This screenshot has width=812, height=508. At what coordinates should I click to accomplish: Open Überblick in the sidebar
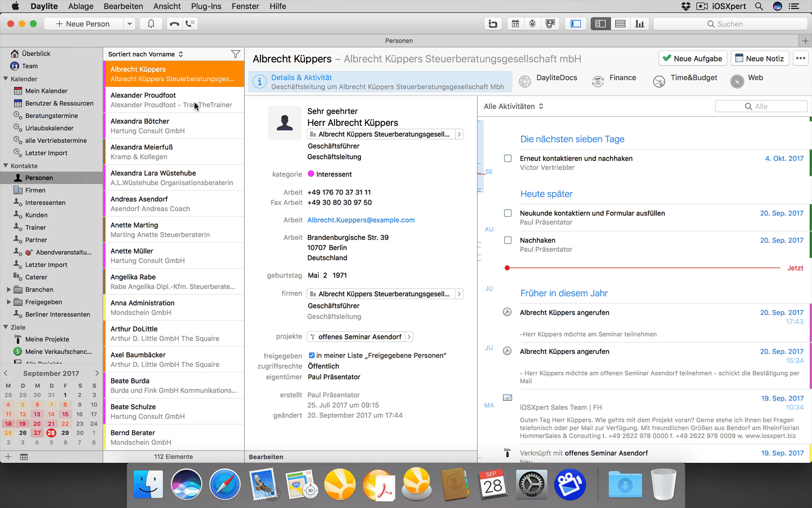(36, 54)
